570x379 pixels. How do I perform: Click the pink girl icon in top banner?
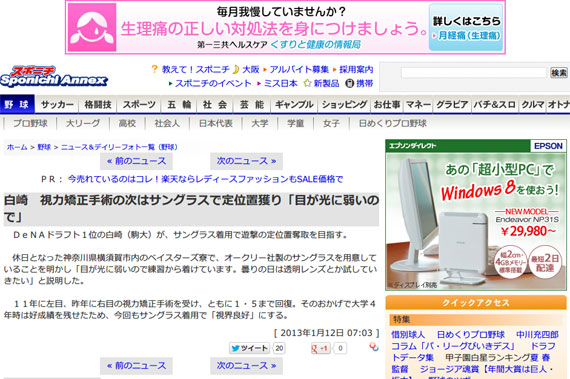coord(92,28)
